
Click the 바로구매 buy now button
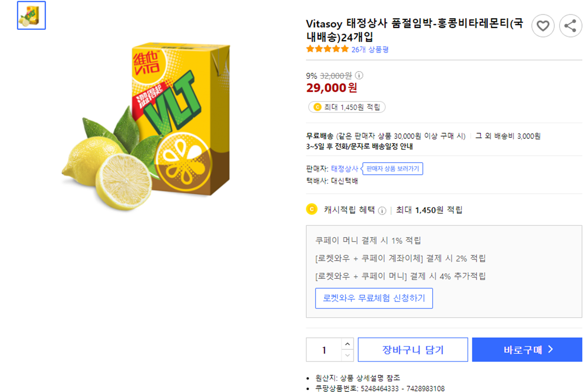point(527,350)
